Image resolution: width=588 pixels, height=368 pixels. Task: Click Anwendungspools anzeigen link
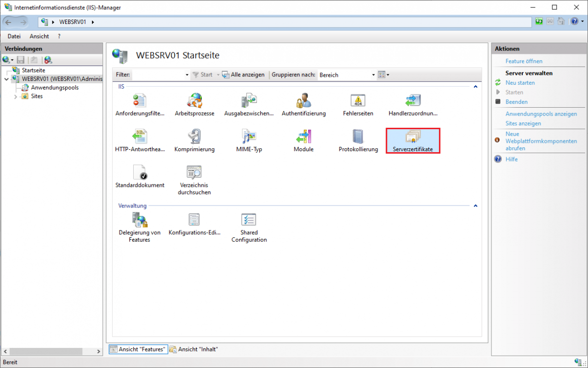click(541, 114)
